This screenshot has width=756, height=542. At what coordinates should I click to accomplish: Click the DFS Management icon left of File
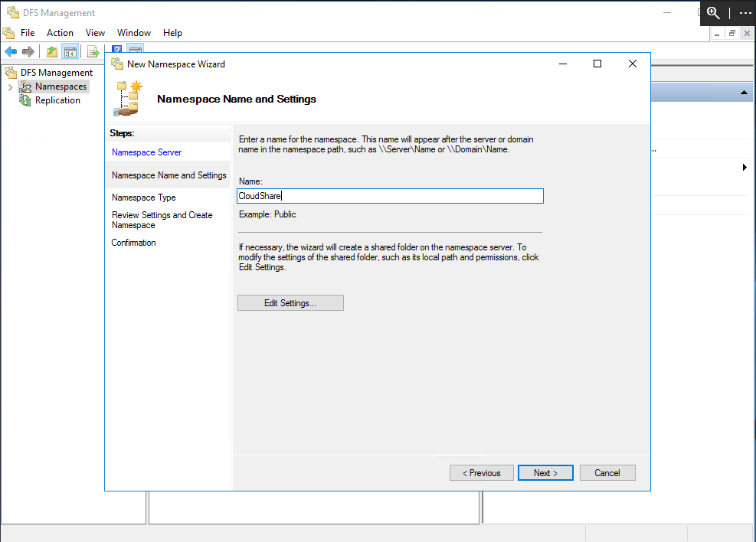point(8,33)
